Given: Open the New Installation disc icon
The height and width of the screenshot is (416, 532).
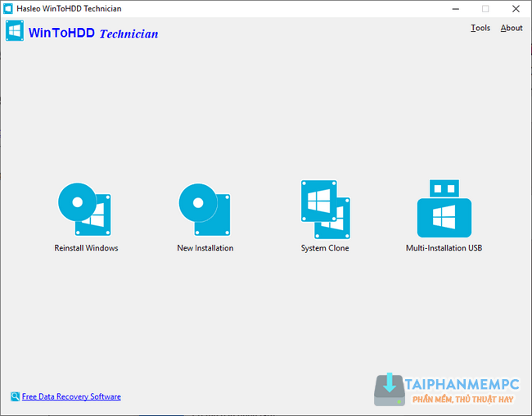Looking at the screenshot, I should point(205,210).
